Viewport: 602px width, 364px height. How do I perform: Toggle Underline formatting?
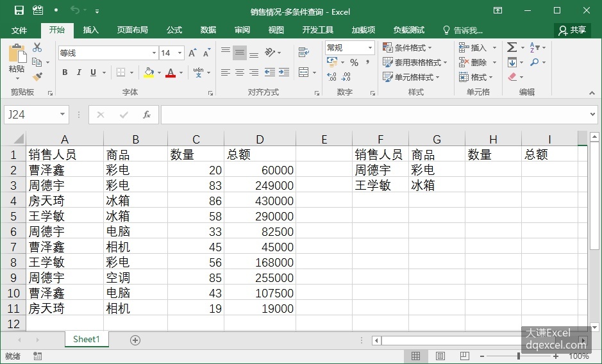pyautogui.click(x=94, y=72)
